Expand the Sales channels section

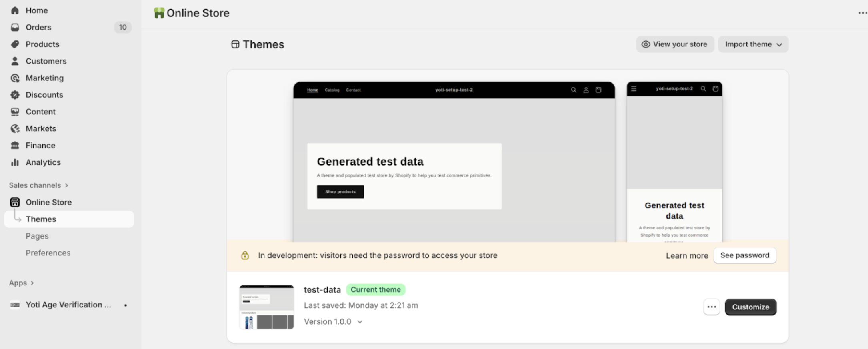66,185
